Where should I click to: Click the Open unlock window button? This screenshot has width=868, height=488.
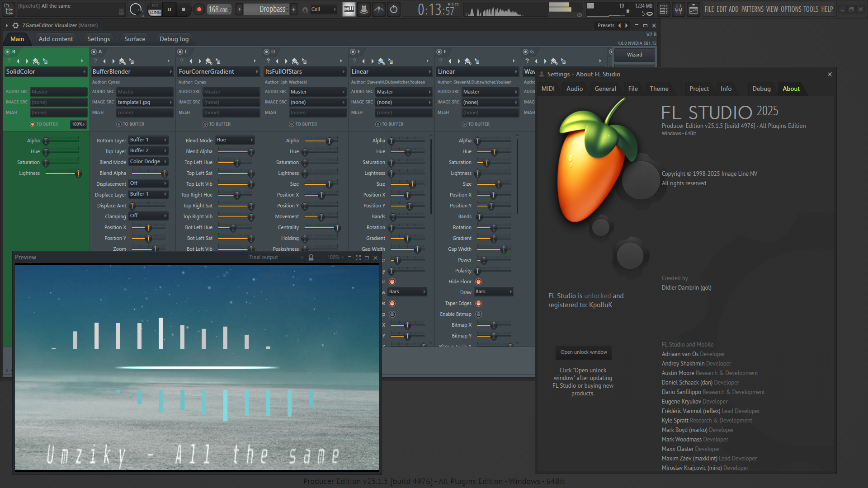[x=584, y=352]
